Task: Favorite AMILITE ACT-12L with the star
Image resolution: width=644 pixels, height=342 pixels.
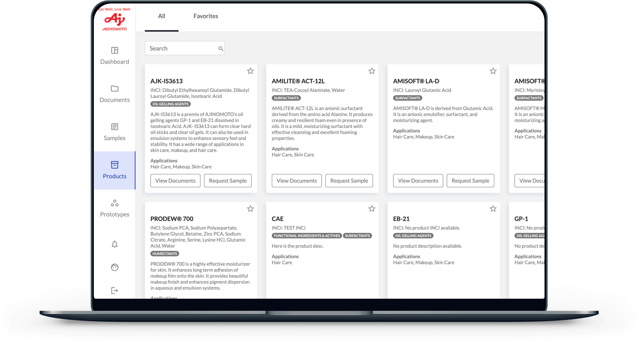Action: (x=372, y=71)
